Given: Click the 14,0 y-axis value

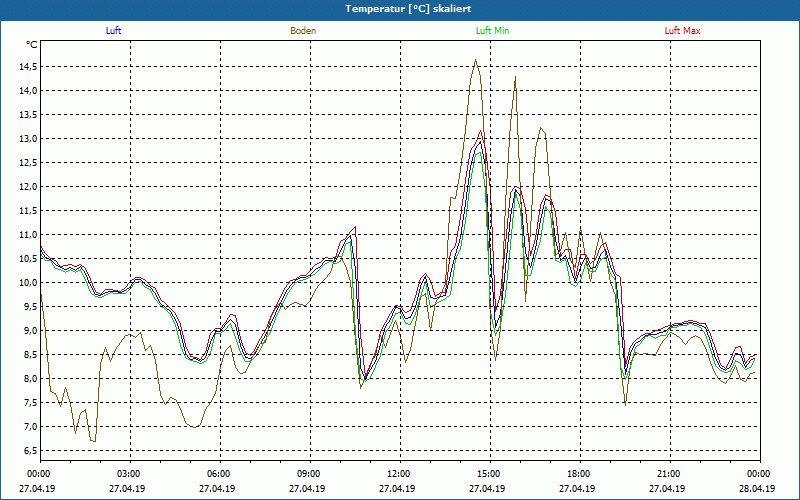Looking at the screenshot, I should (x=28, y=91).
